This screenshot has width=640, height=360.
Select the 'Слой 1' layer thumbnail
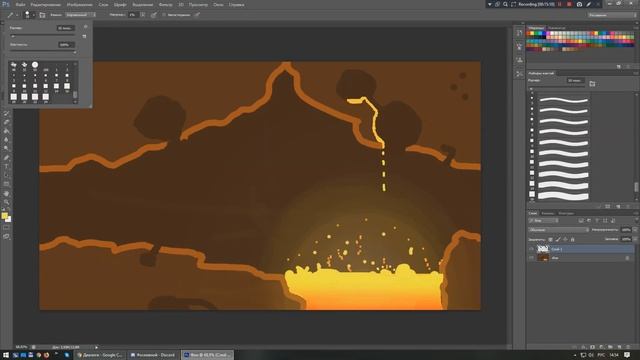click(x=543, y=249)
